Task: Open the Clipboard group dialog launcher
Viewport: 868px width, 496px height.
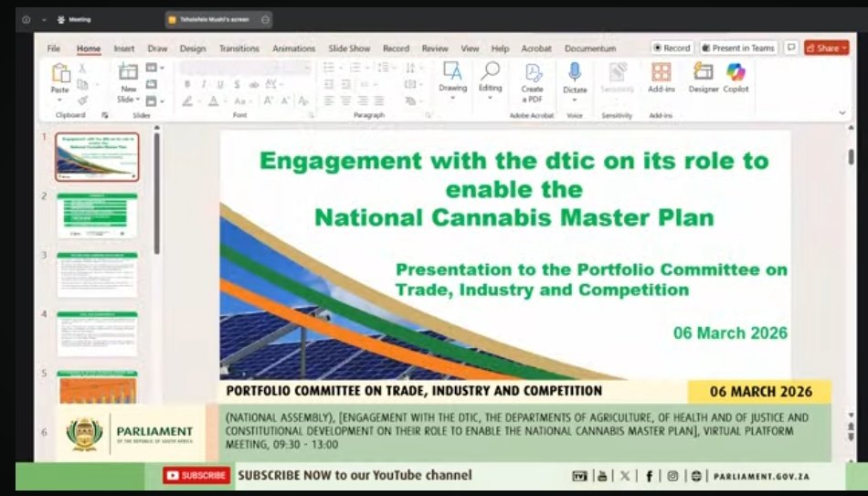Action: coord(105,115)
